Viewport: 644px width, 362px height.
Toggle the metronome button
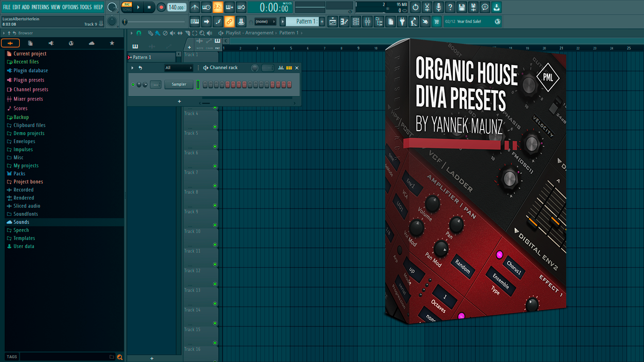[195, 7]
